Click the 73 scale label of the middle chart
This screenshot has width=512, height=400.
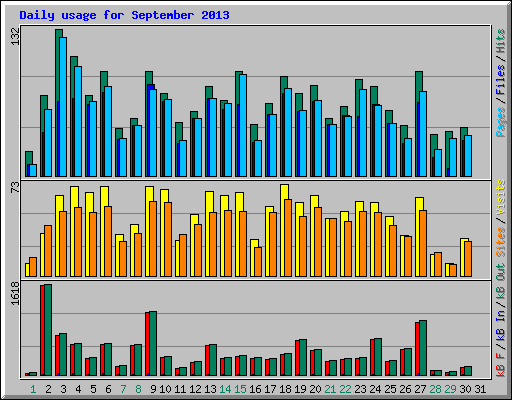click(15, 187)
